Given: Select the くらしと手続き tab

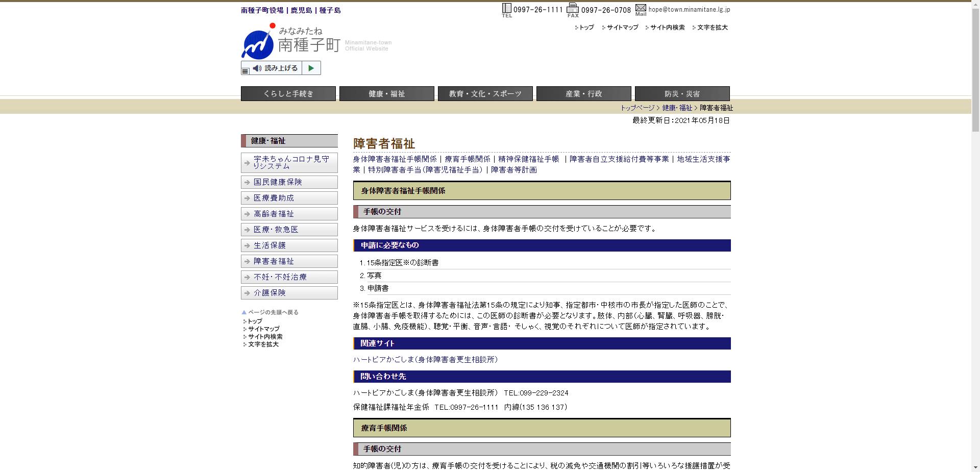Looking at the screenshot, I should pyautogui.click(x=288, y=93).
